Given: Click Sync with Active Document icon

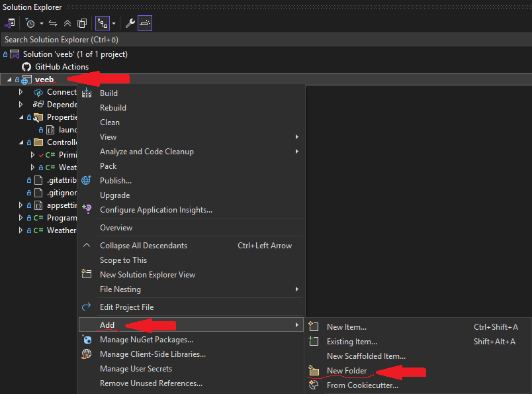Looking at the screenshot, I should click(53, 23).
